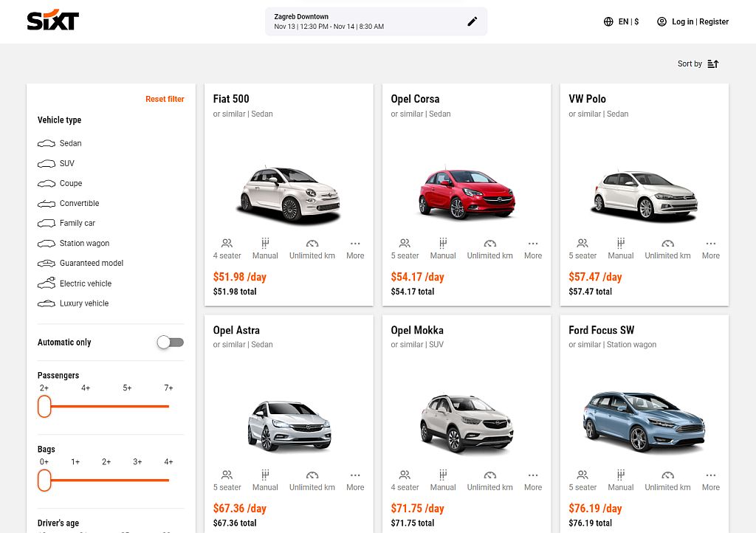Select the Luxury vehicle filter icon

tap(46, 303)
